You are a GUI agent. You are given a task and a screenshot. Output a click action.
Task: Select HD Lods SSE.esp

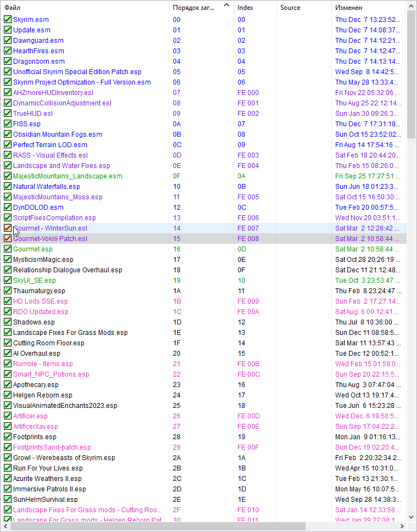click(41, 301)
